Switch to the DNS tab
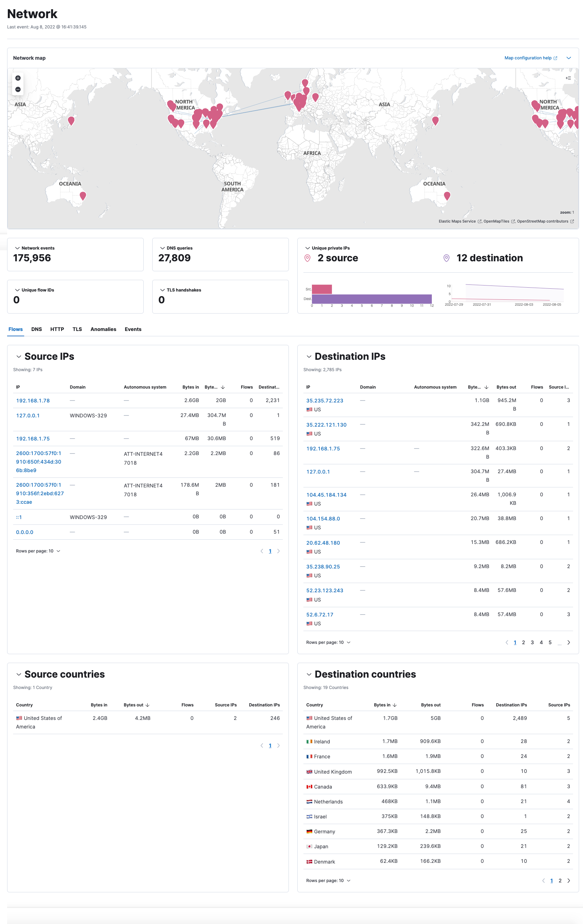The height and width of the screenshot is (924, 583). click(x=37, y=329)
